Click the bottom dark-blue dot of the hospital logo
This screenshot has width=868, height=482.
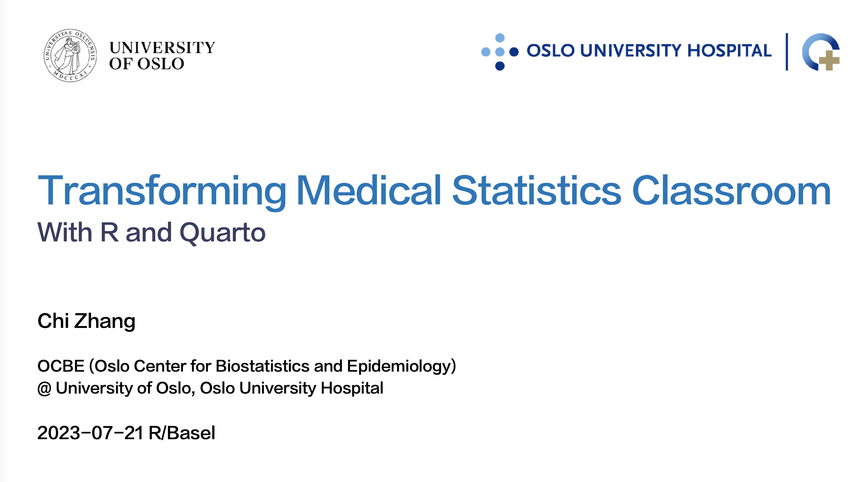[x=500, y=66]
